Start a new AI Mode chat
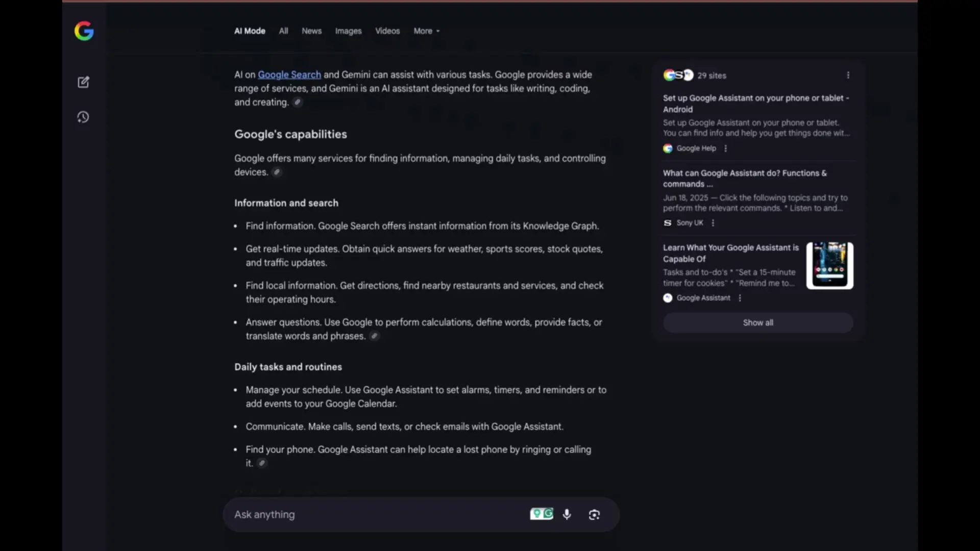This screenshot has height=551, width=980. [x=83, y=82]
